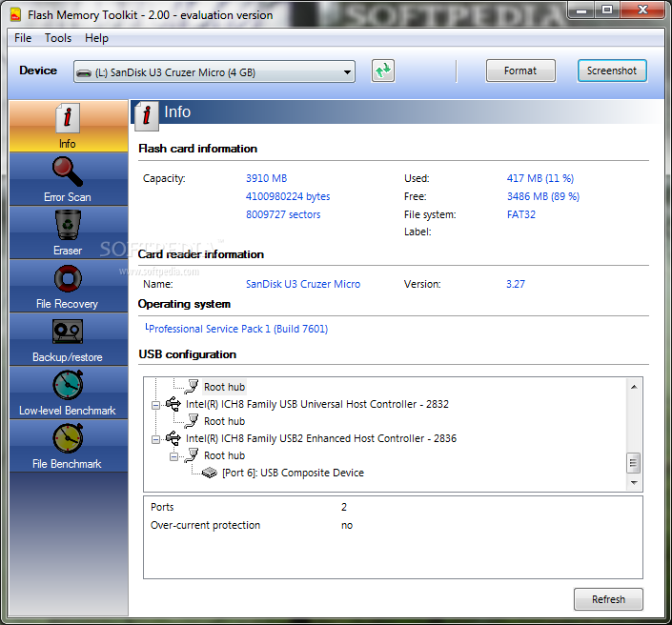Open the File menu
Image resolution: width=672 pixels, height=625 pixels.
23,38
